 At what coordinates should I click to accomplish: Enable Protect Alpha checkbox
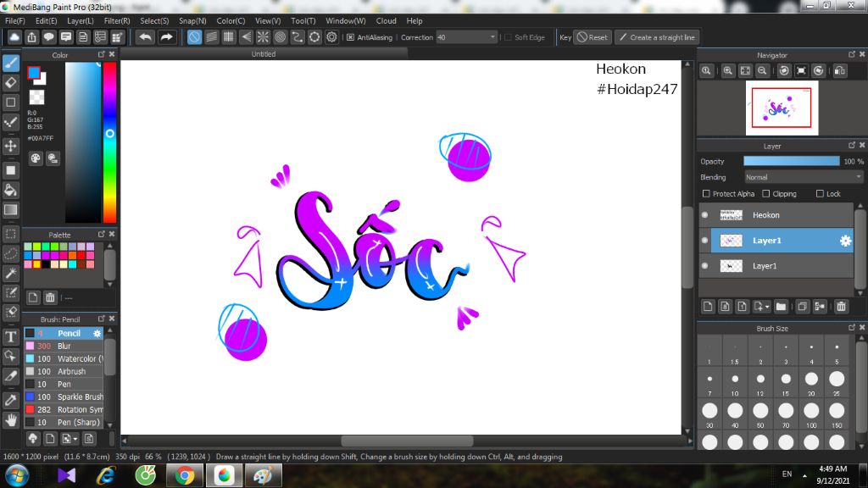706,194
